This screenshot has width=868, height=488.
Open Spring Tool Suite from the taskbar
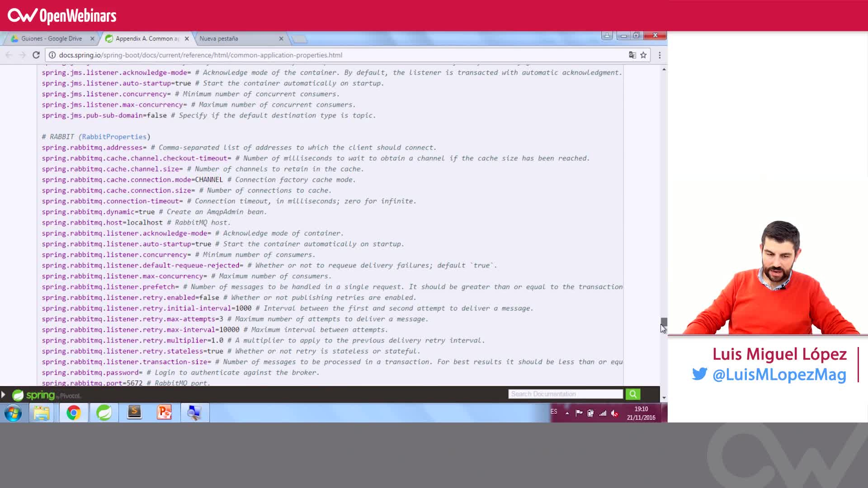pyautogui.click(x=104, y=412)
